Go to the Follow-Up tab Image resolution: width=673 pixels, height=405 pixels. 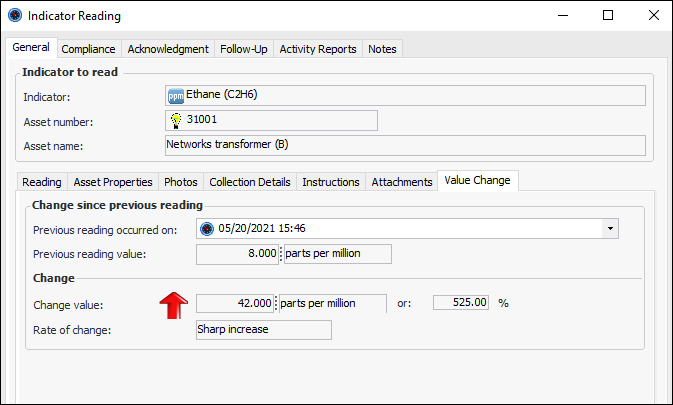click(x=244, y=49)
